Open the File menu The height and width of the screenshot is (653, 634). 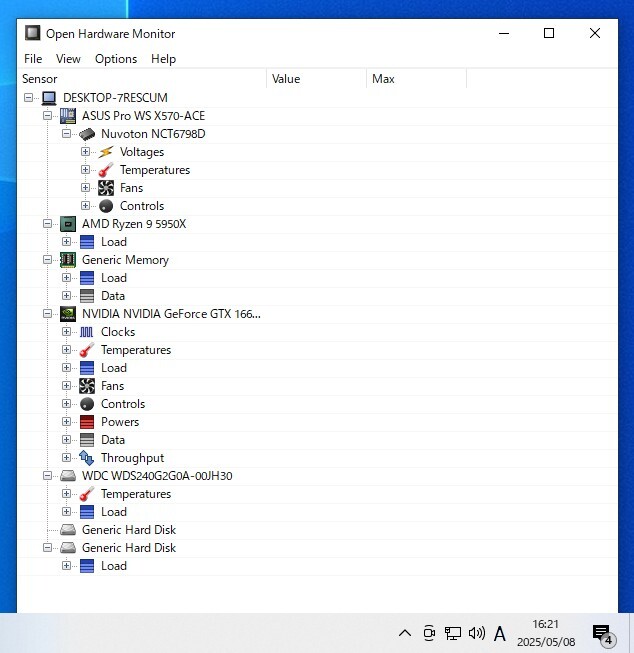coord(33,59)
